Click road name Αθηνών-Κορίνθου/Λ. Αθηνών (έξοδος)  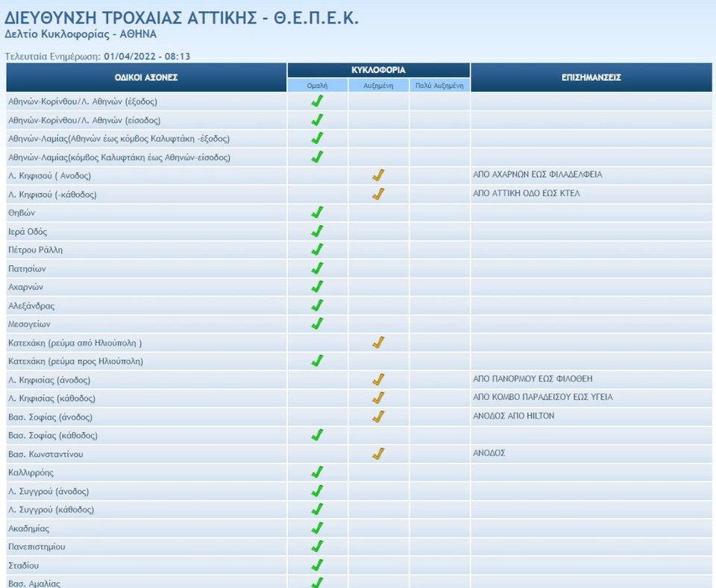coord(83,101)
